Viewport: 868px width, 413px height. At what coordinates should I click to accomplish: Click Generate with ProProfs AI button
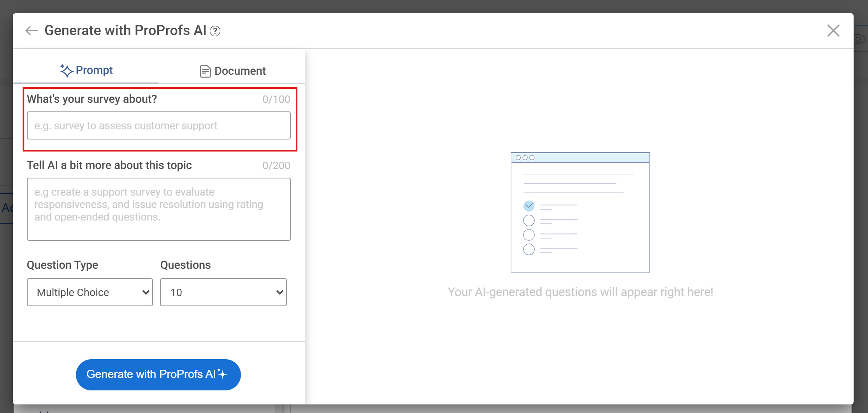[158, 374]
